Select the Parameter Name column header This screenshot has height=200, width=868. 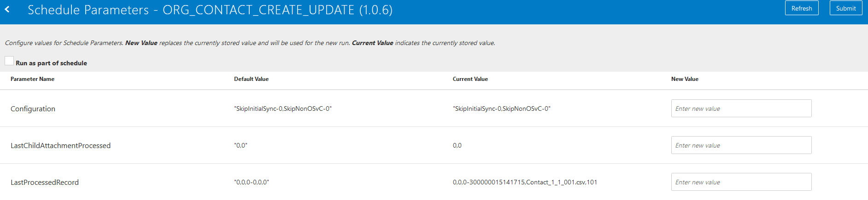click(32, 79)
